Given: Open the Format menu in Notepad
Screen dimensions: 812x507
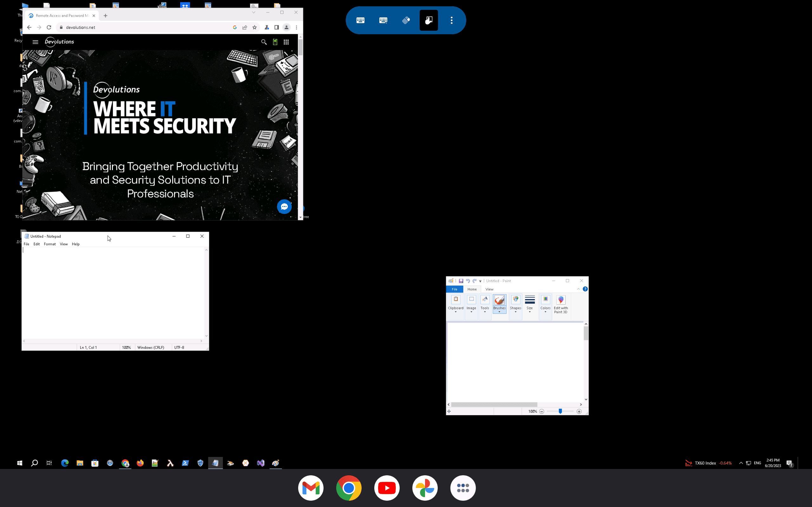Looking at the screenshot, I should coord(50,244).
